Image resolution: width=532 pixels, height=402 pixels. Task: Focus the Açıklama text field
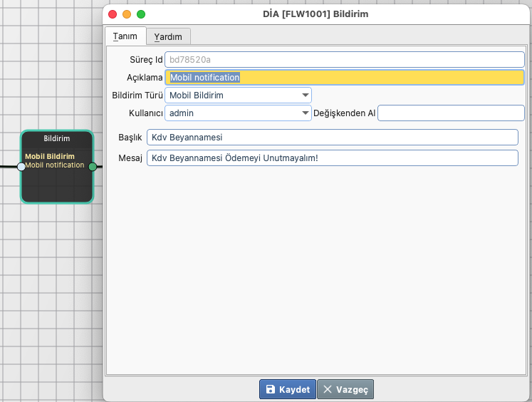click(345, 77)
